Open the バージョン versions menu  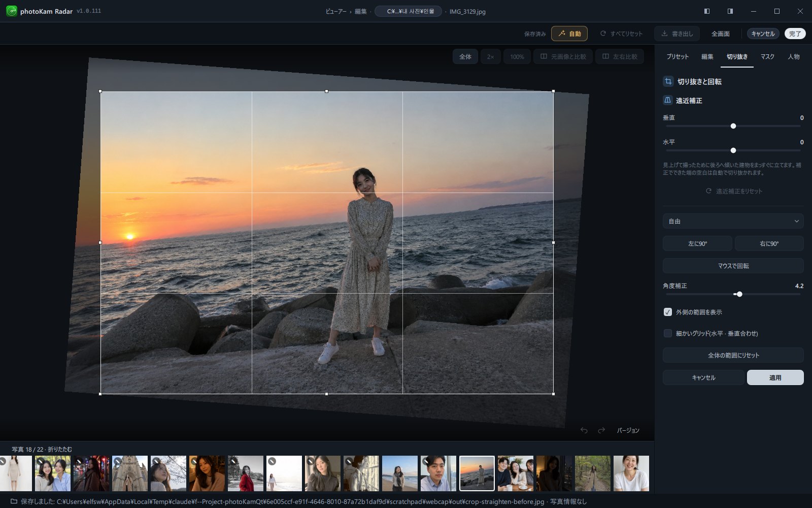tap(628, 430)
